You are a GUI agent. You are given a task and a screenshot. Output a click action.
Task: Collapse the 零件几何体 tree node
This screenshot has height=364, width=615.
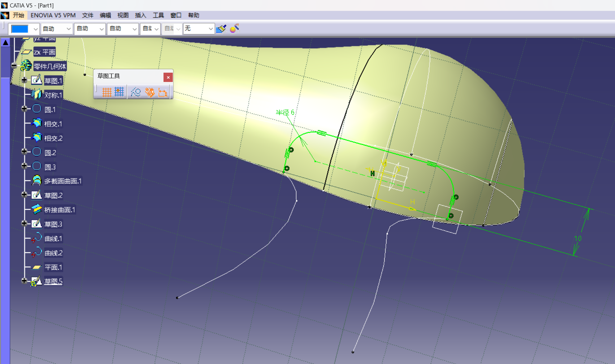[x=14, y=65]
